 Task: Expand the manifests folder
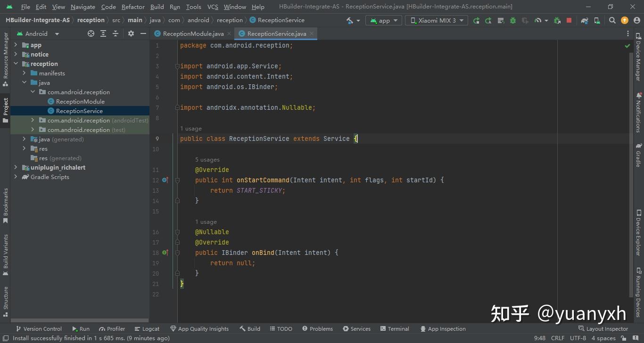click(24, 73)
